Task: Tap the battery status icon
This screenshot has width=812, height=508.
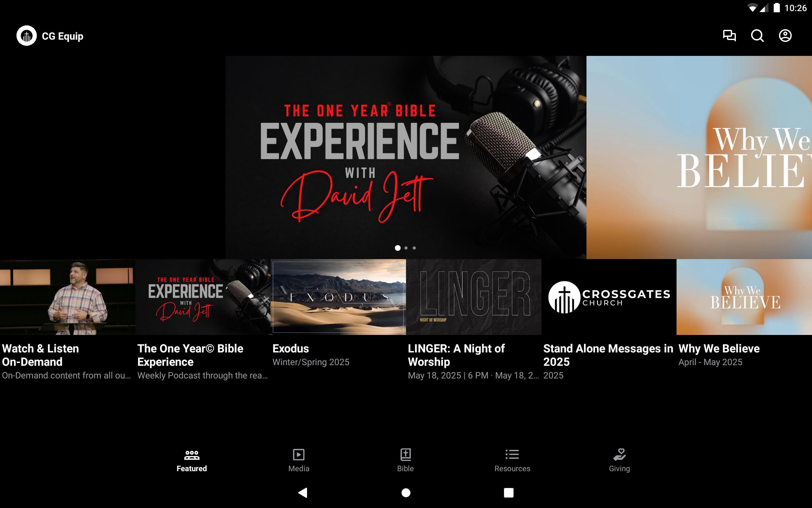Action: coord(777,8)
